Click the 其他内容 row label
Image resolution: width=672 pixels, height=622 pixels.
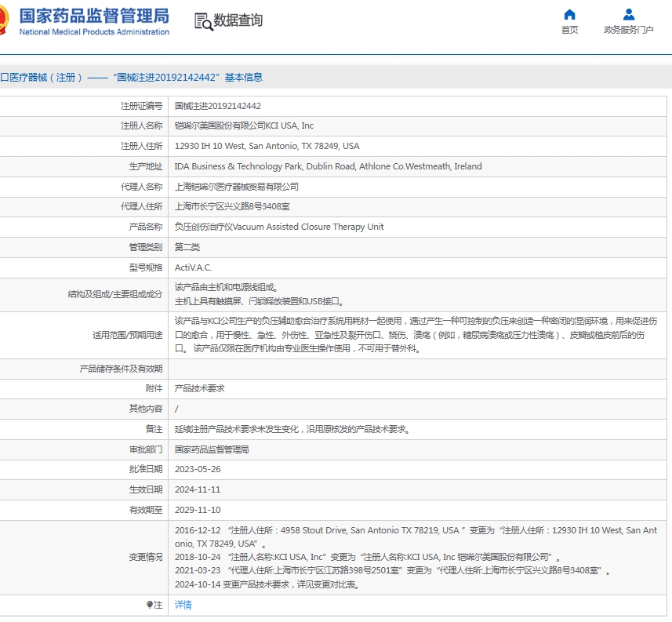146,409
